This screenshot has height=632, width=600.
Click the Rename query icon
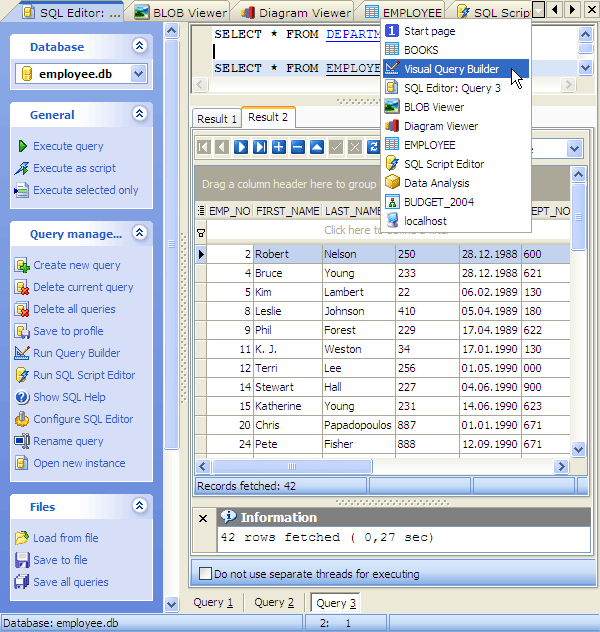click(x=22, y=441)
